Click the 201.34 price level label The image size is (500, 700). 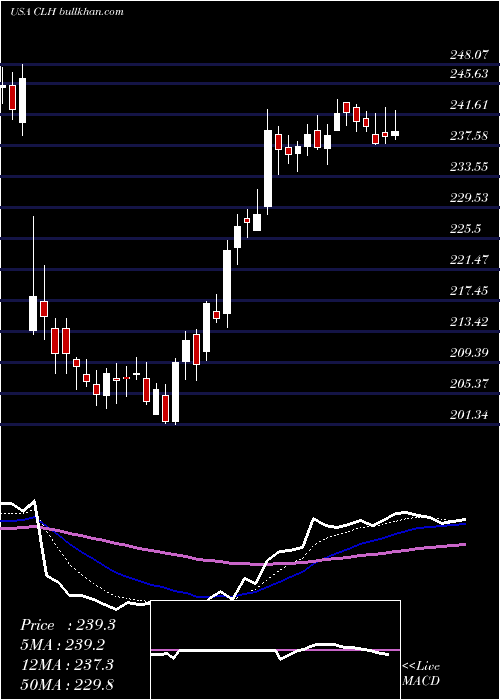click(x=469, y=415)
